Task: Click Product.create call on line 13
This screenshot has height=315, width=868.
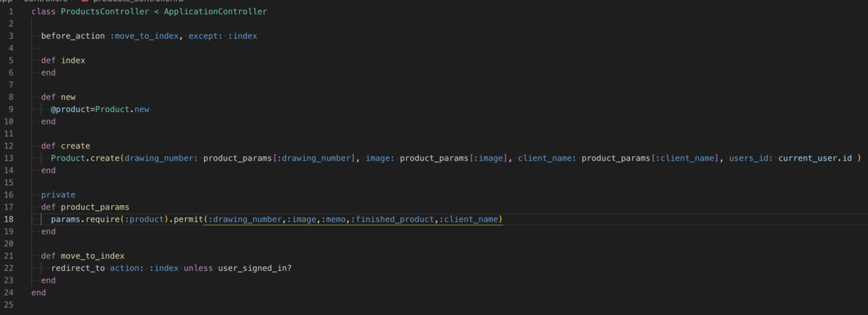Action: pyautogui.click(x=85, y=158)
